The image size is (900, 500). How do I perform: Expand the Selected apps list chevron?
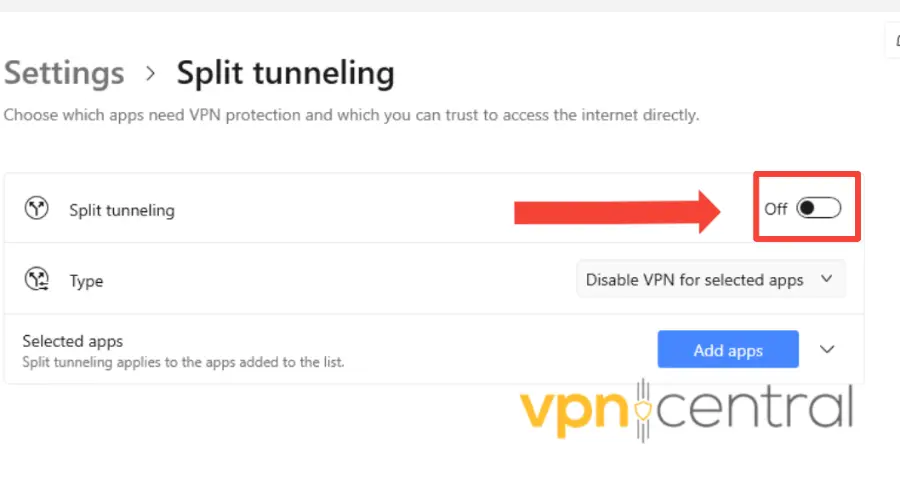[x=827, y=349]
